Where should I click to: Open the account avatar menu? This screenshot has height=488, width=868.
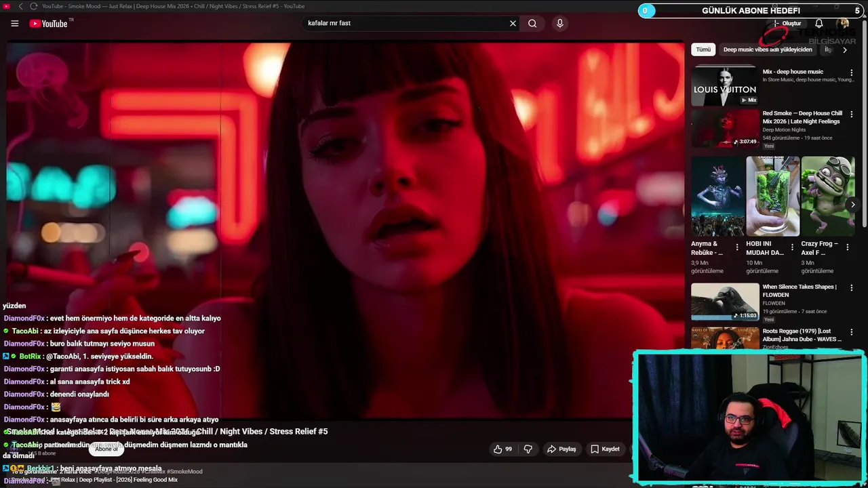click(844, 23)
